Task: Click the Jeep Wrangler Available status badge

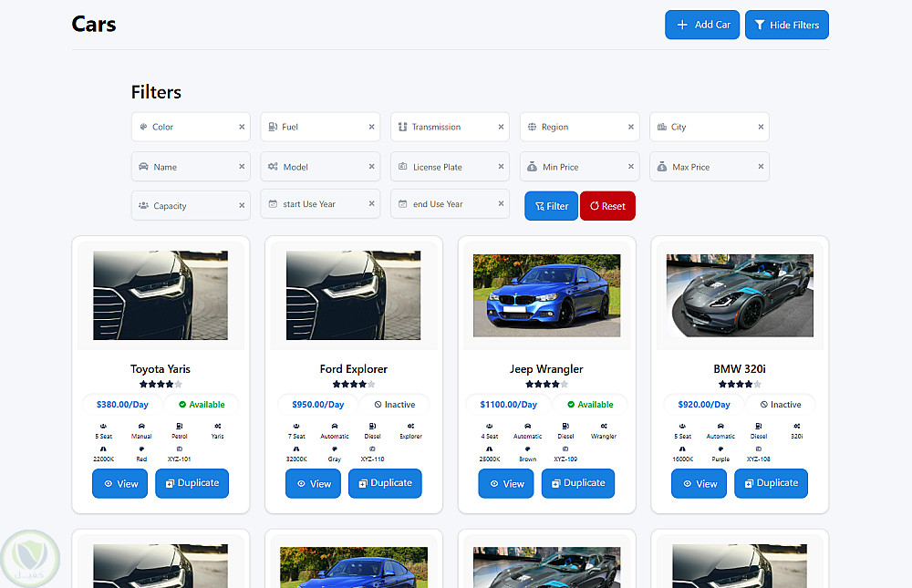Action: pos(590,405)
